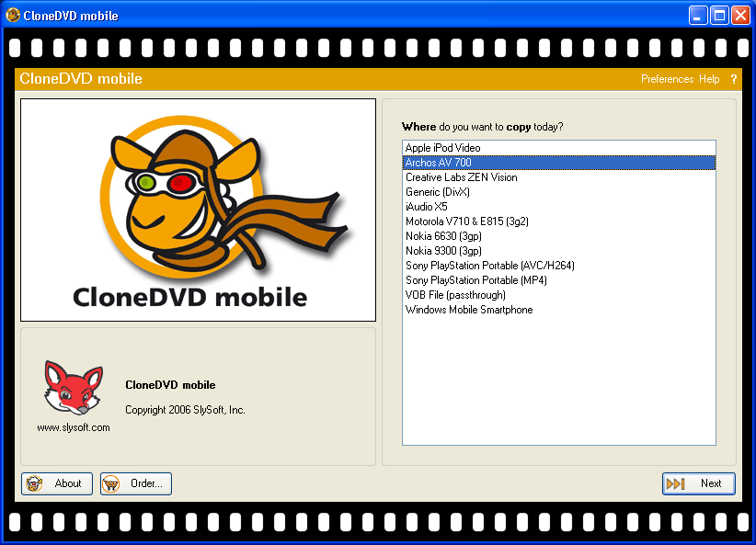Viewport: 756px width, 545px height.
Task: Select Nokia 9300 (3gp)
Action: pyautogui.click(x=559, y=251)
